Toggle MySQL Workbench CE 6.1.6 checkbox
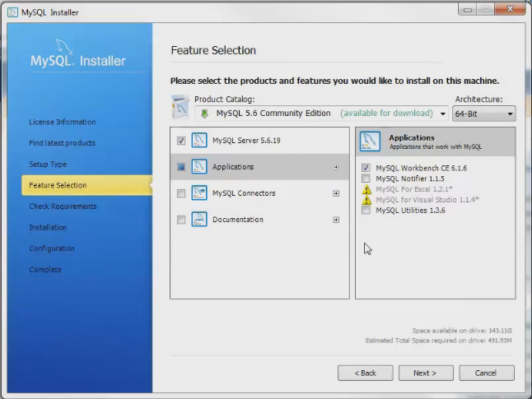The image size is (532, 399). click(x=366, y=168)
